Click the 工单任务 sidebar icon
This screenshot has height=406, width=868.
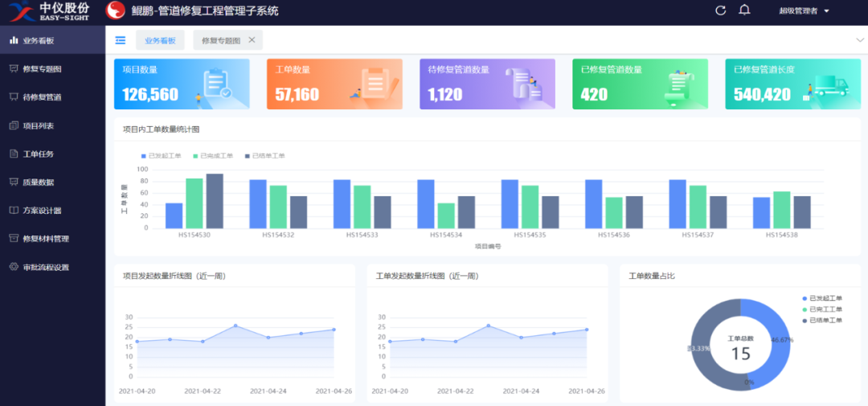pyautogui.click(x=14, y=154)
